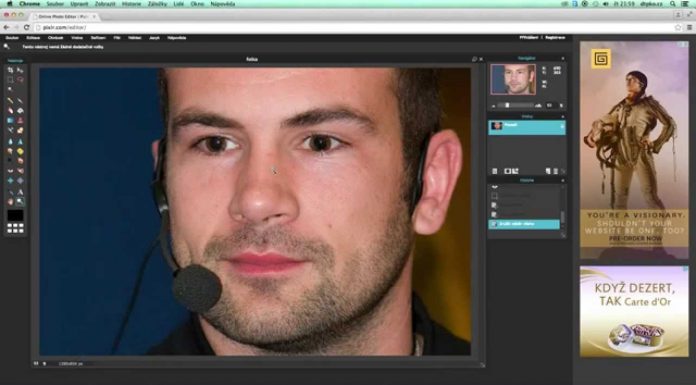Maximize the image canvas window
This screenshot has height=385, width=696.
coord(474,59)
